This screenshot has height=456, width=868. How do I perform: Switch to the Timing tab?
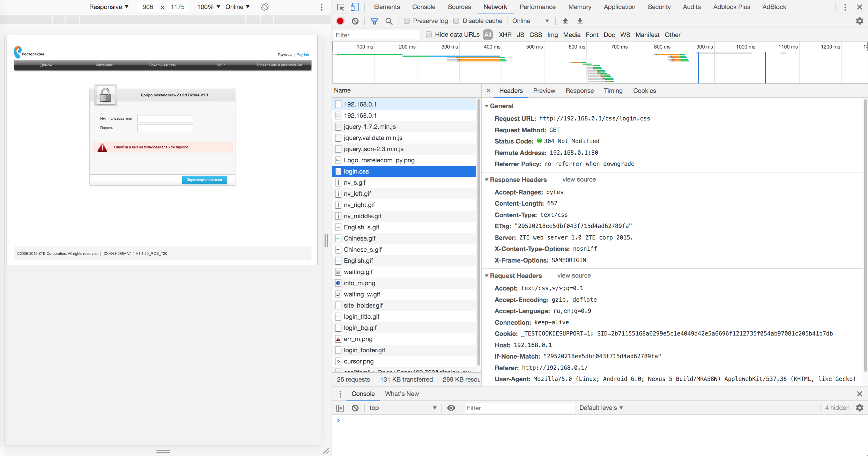coord(613,91)
